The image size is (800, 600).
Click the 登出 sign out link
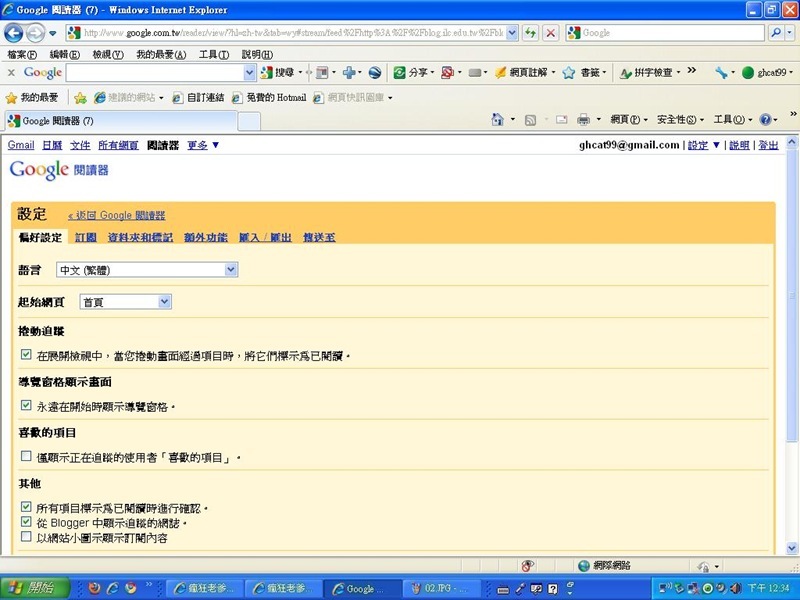click(x=768, y=145)
